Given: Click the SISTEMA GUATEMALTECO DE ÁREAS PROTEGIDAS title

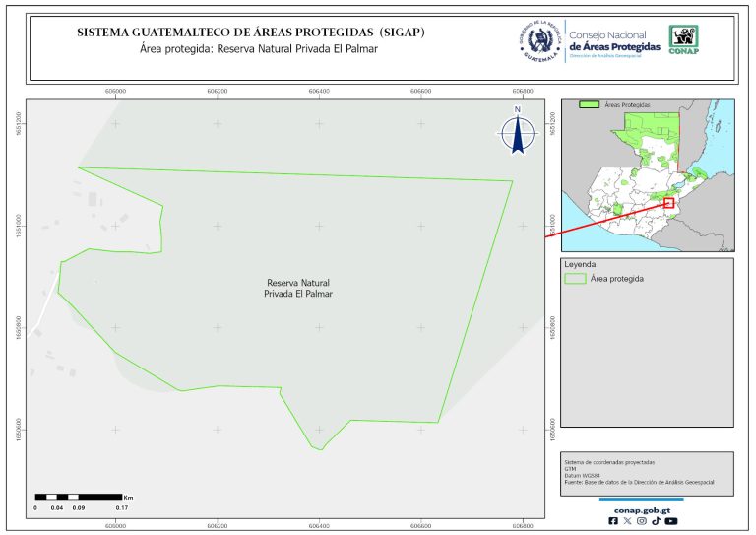Looking at the screenshot, I should point(251,33).
